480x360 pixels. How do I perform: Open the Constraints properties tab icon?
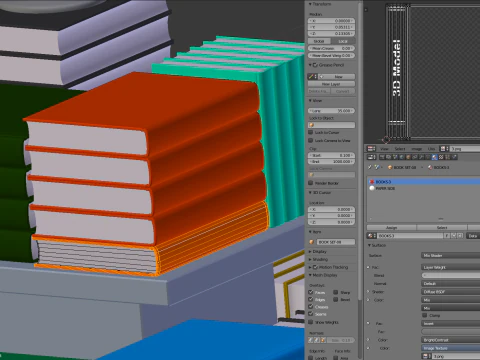(x=414, y=157)
